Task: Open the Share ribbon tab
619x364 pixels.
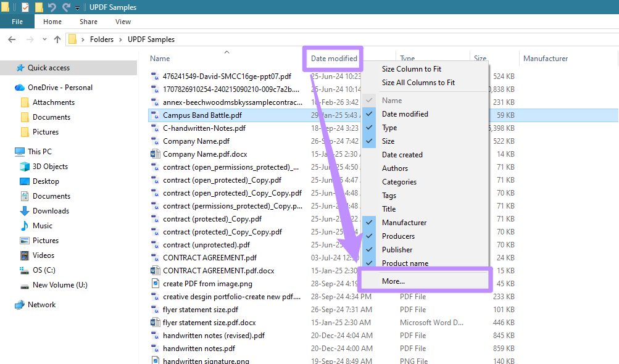Action: pyautogui.click(x=88, y=22)
